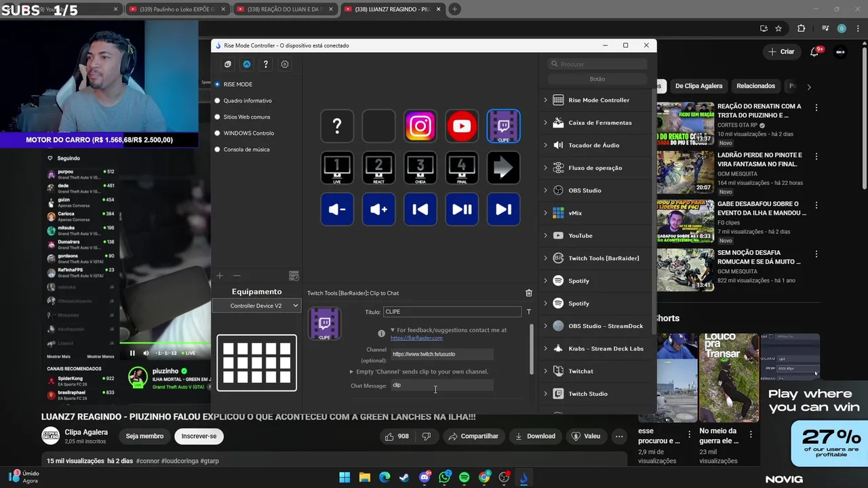Add a new profile with plus icon
Screen dimensions: 868x488
point(220,276)
